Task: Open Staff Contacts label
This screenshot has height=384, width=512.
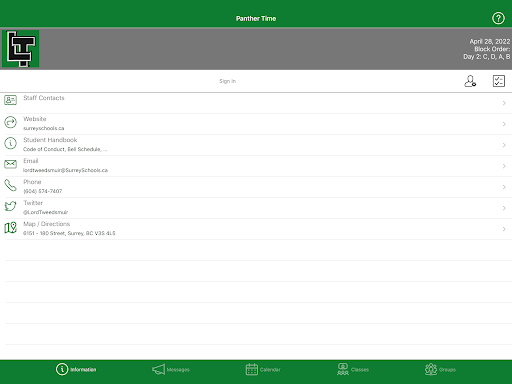Action: tap(44, 98)
